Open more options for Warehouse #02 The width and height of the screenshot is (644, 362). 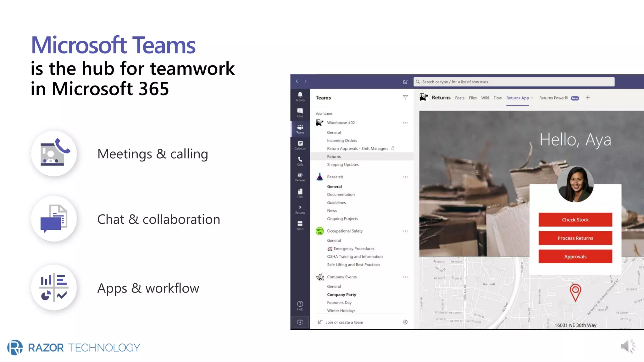[x=405, y=123]
